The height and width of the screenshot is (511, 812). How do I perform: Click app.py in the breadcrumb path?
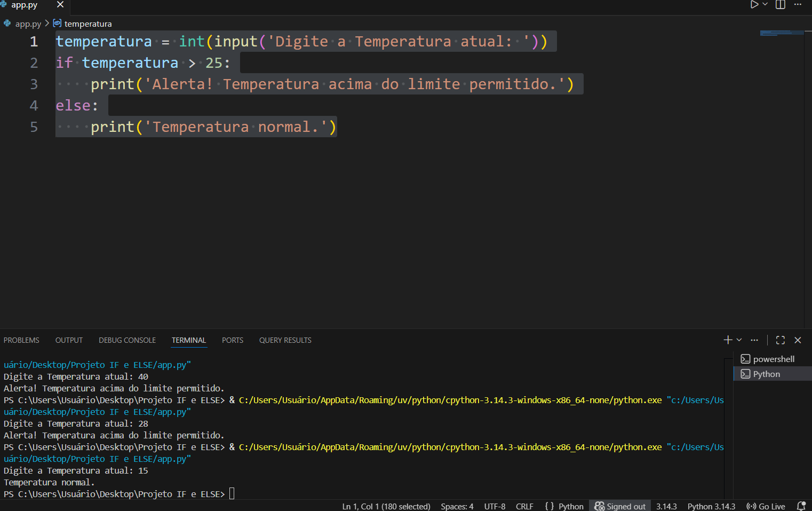pos(28,24)
